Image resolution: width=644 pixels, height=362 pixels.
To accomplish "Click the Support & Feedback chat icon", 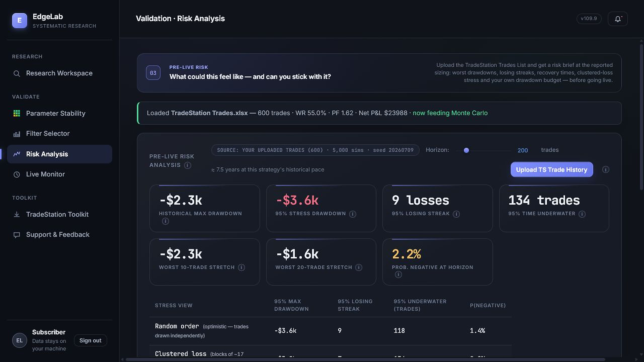I will (17, 235).
